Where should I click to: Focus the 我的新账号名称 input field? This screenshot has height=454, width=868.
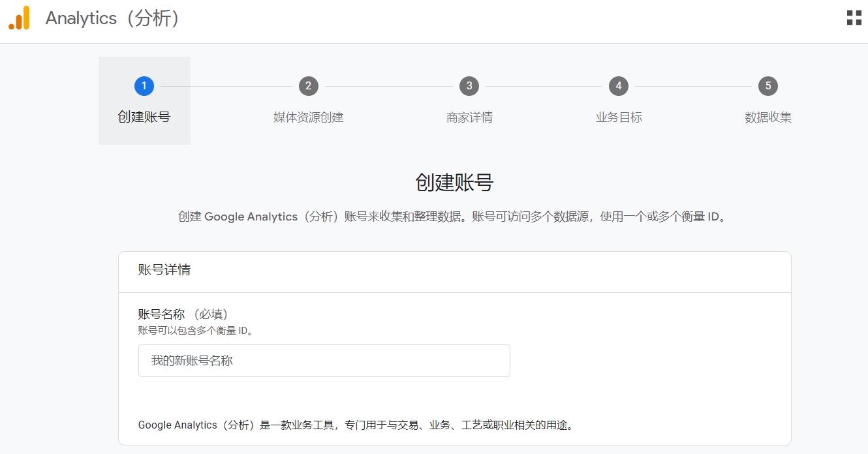coord(324,361)
